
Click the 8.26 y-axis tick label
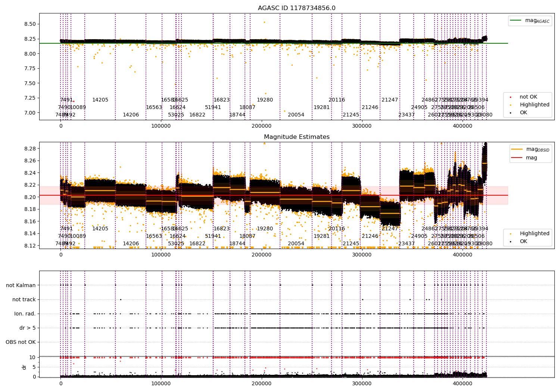(29, 161)
